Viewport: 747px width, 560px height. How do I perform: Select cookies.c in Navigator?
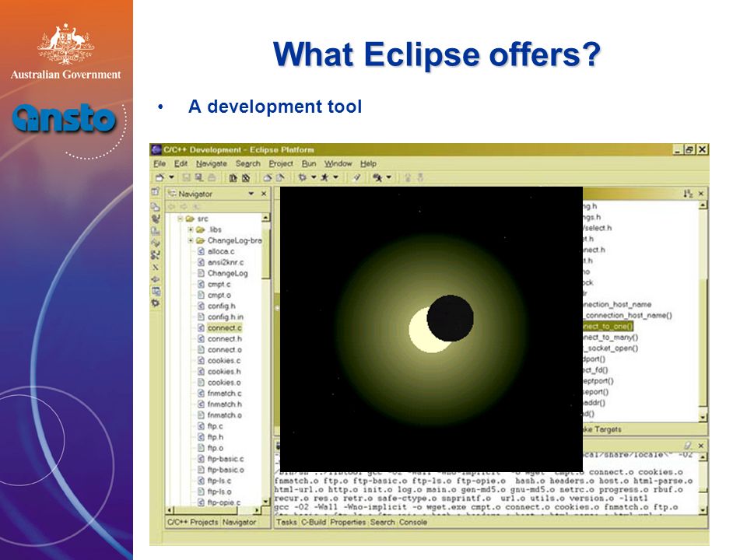tap(224, 361)
